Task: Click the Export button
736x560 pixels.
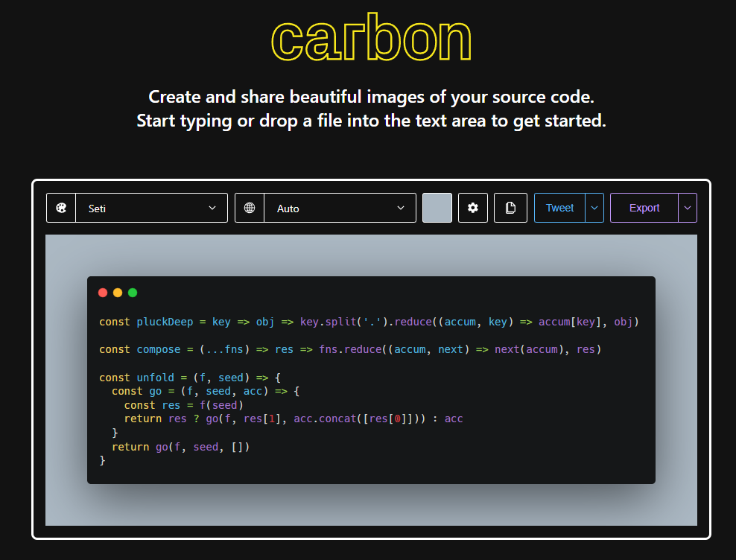Action: click(x=644, y=208)
